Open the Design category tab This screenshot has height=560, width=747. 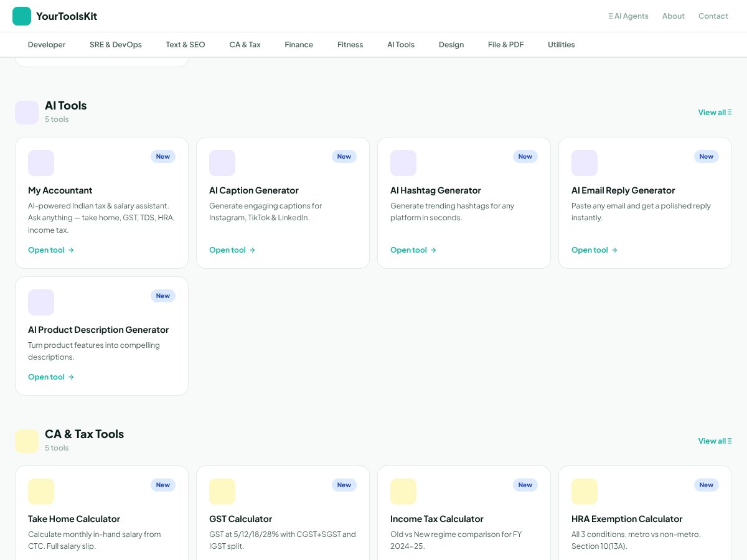click(x=451, y=45)
